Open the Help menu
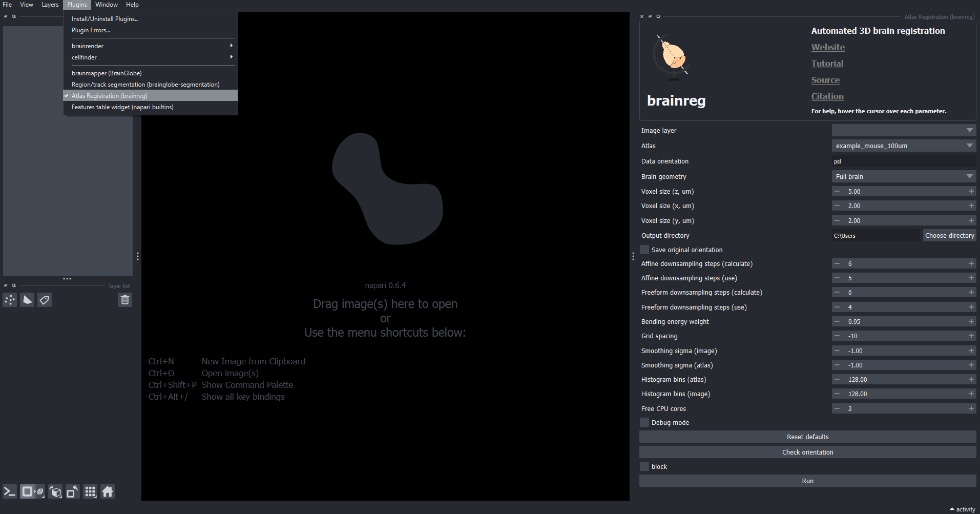The image size is (980, 514). pyautogui.click(x=132, y=5)
